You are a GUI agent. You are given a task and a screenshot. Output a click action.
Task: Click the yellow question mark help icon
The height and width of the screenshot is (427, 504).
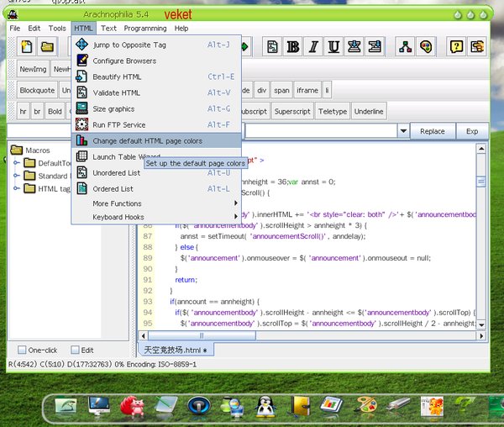(457, 47)
